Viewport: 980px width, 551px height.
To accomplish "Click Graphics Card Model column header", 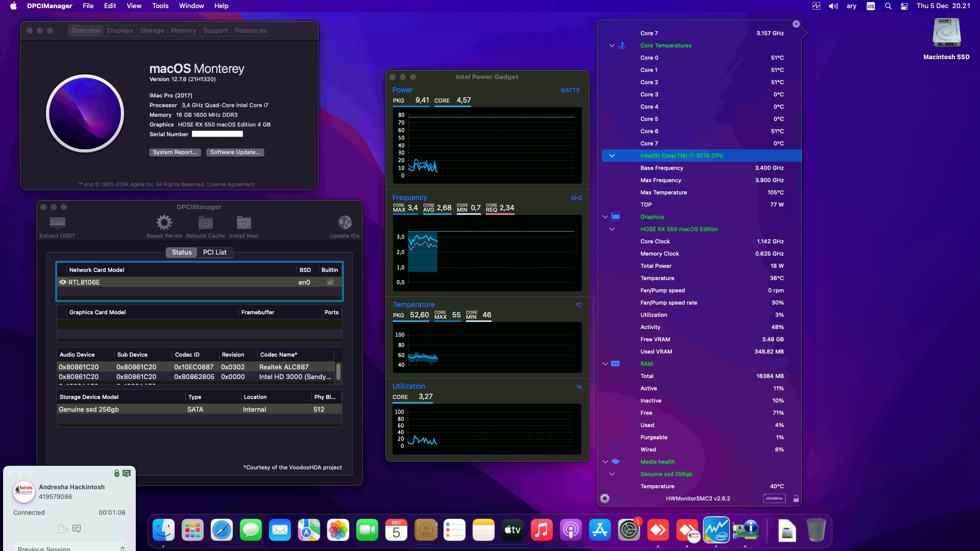I will point(97,312).
